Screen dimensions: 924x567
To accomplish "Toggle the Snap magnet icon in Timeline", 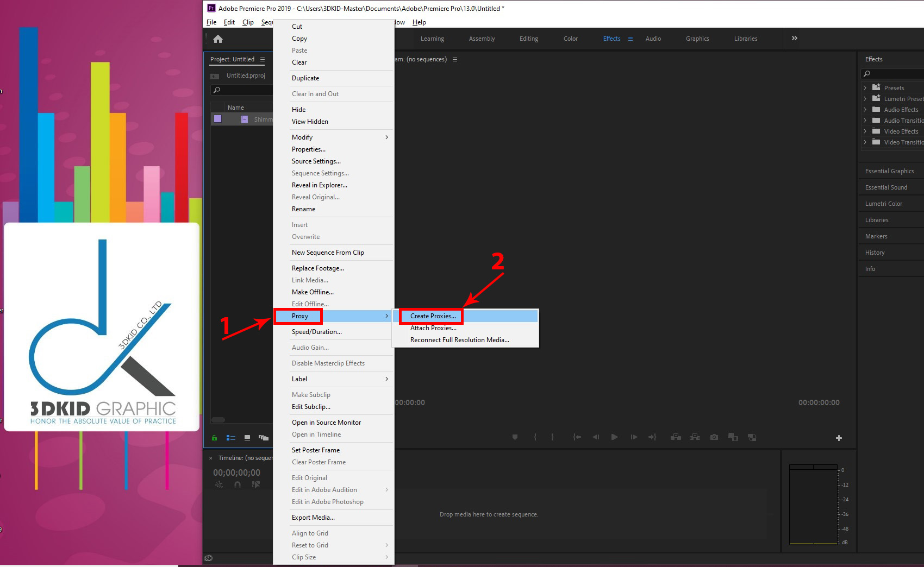I will 238,484.
